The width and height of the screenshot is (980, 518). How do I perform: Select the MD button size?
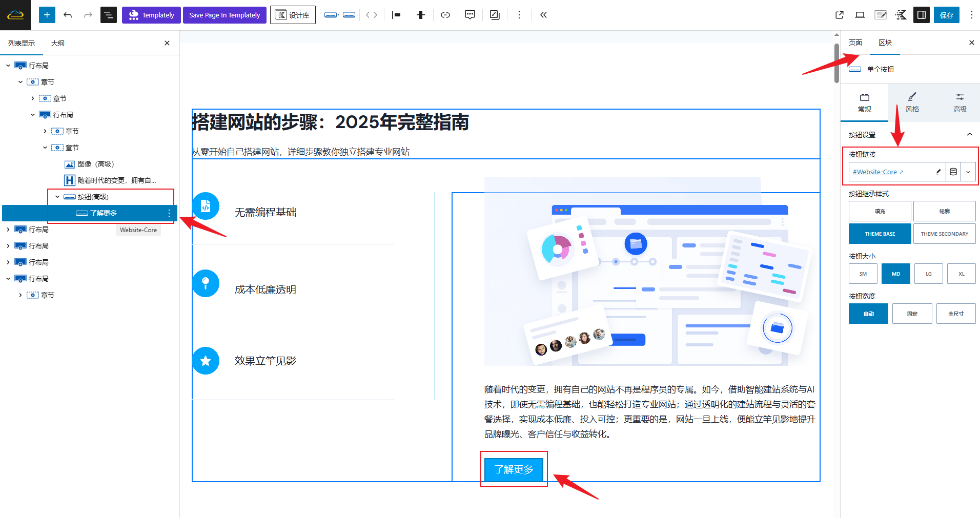895,274
